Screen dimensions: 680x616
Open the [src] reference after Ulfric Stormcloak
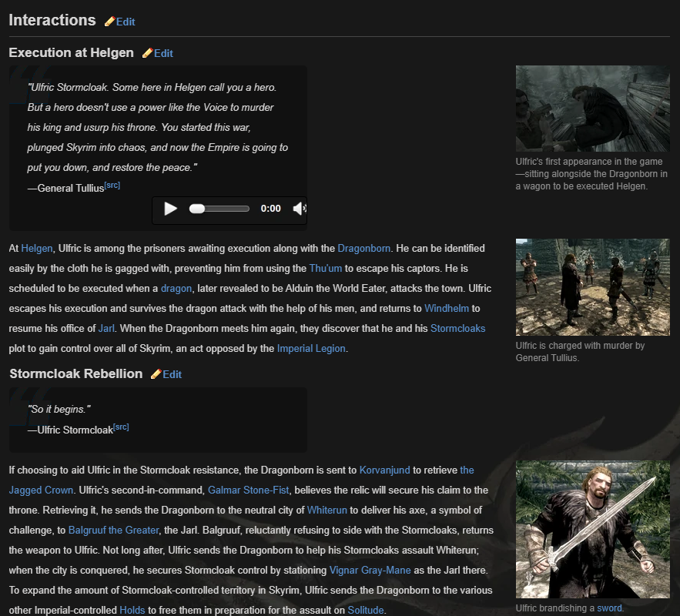coord(121,427)
